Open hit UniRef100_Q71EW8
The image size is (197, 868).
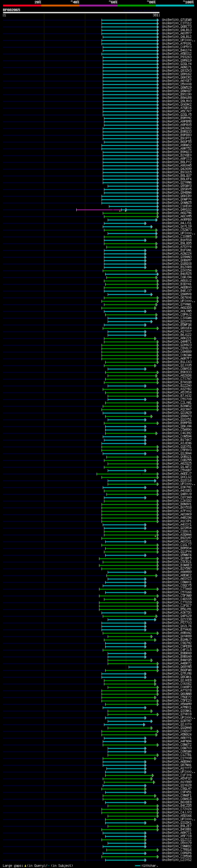[x=177, y=20]
